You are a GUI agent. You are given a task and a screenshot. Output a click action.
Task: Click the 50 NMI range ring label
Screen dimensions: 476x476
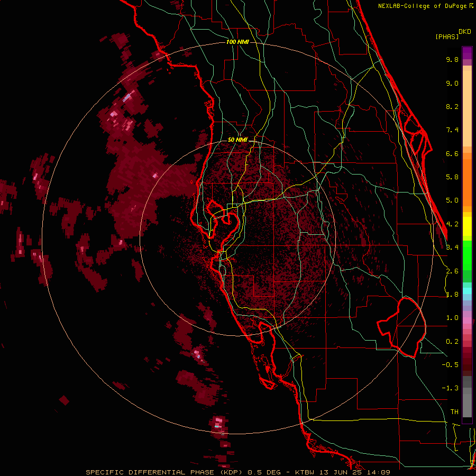[237, 140]
